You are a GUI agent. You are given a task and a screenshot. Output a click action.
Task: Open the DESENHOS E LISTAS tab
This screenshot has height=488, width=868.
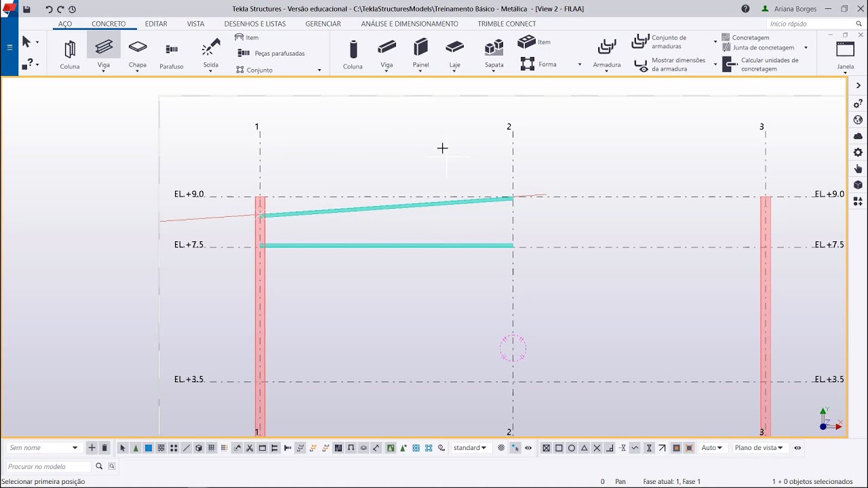255,24
